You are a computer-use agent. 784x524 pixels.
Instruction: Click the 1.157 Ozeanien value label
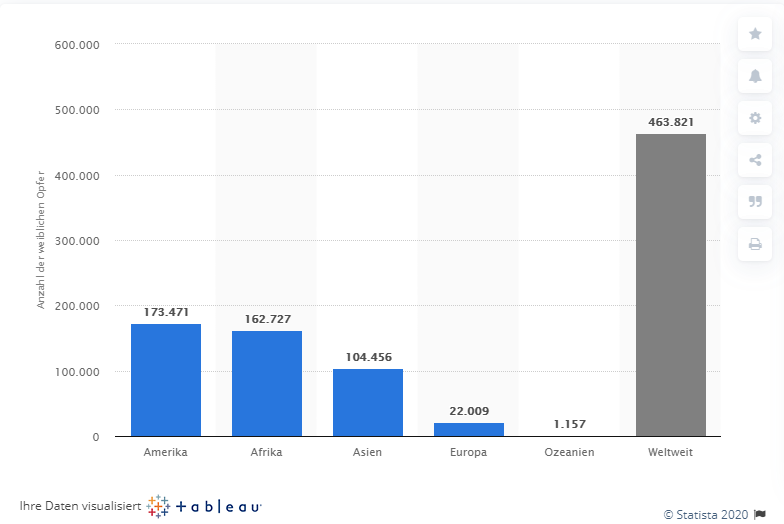coord(570,424)
